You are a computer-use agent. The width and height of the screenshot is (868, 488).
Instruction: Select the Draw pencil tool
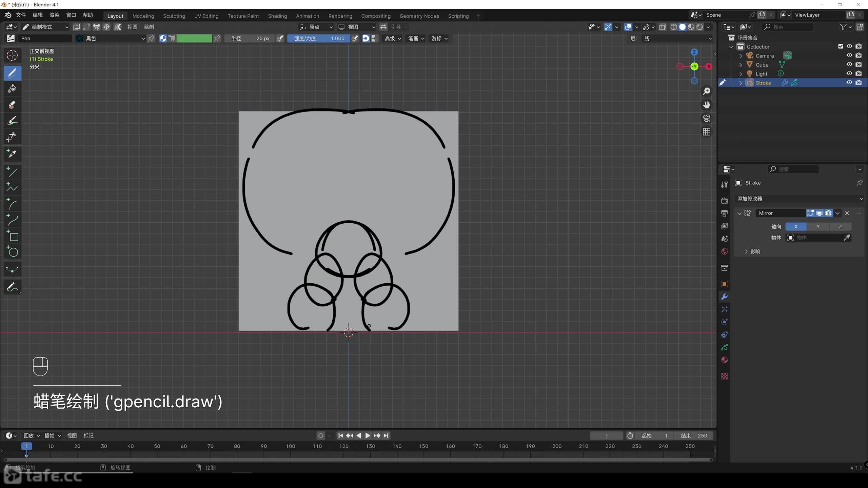13,73
